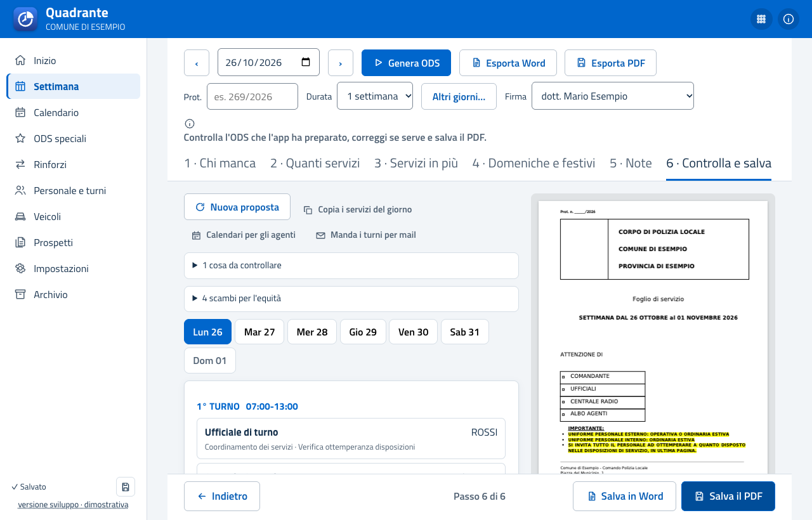Image resolution: width=812 pixels, height=520 pixels.
Task: Click Copia i servizi del giorno
Action: (358, 209)
